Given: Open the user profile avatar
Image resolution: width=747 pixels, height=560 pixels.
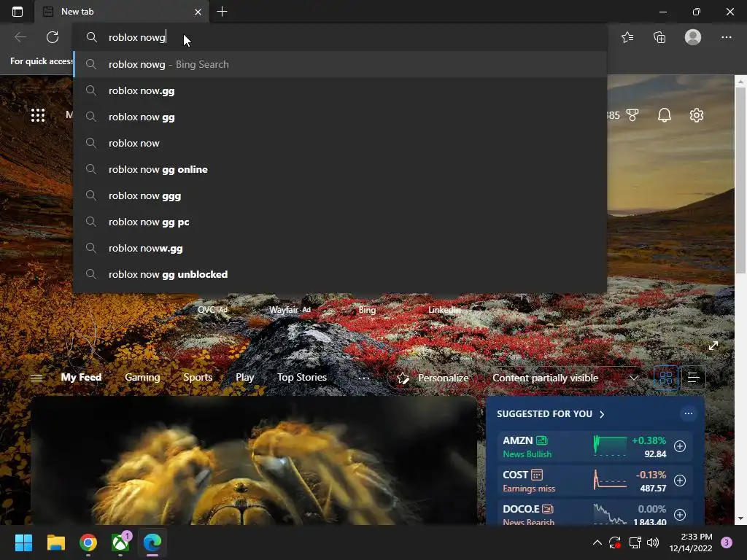Looking at the screenshot, I should point(693,37).
